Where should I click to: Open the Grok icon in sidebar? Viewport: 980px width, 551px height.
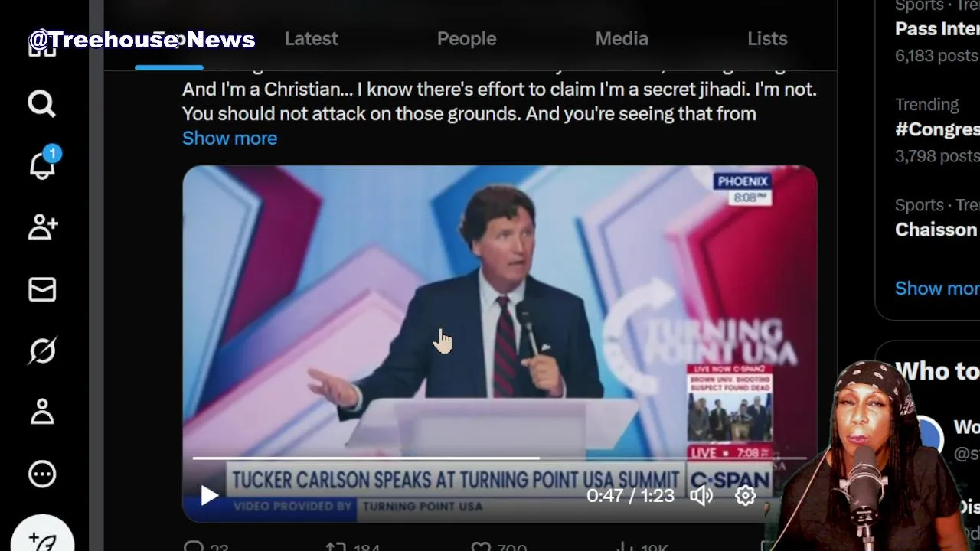[42, 350]
